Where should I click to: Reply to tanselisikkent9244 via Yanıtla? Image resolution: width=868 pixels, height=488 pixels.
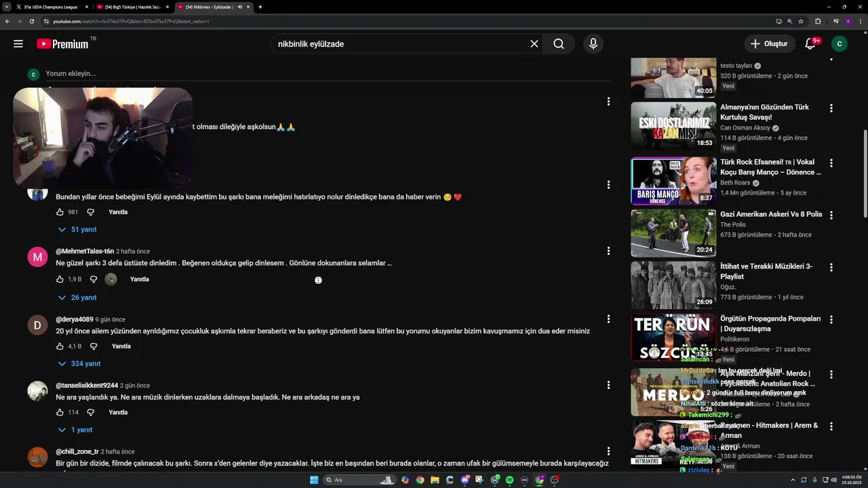point(118,412)
